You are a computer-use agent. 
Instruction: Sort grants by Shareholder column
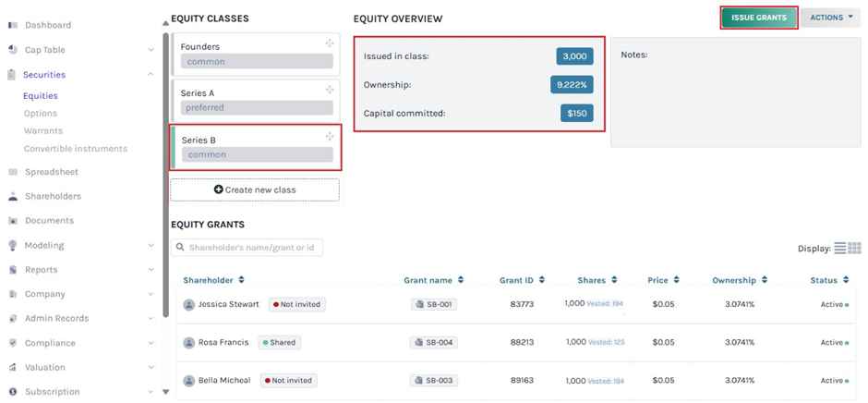point(213,280)
